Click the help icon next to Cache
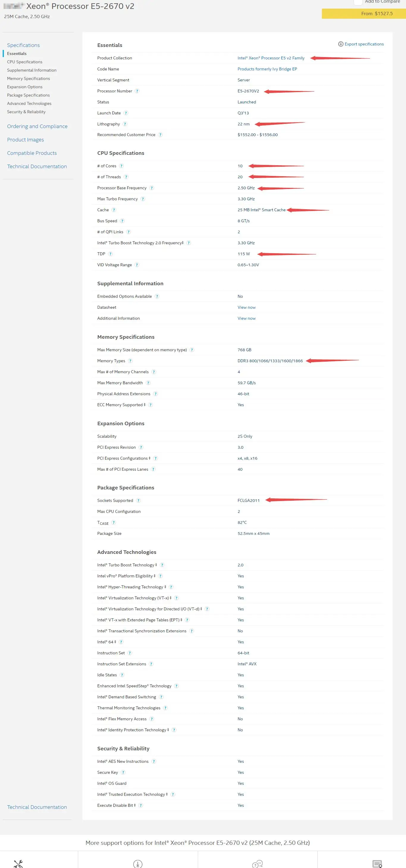This screenshot has width=406, height=868. tap(114, 210)
